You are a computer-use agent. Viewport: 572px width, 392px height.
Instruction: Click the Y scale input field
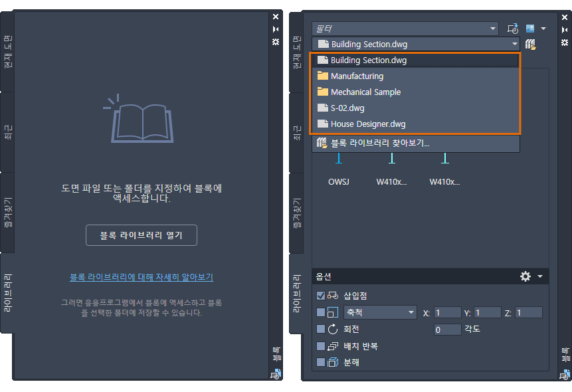[488, 313]
